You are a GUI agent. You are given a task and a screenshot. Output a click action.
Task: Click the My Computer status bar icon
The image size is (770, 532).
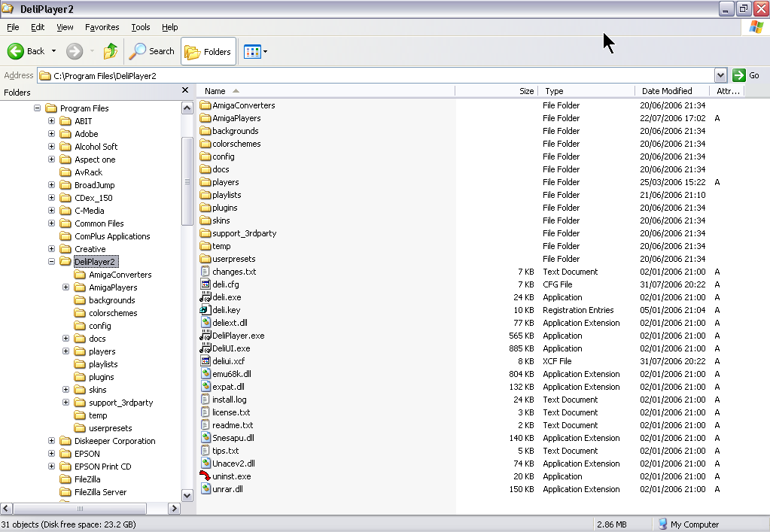(663, 524)
